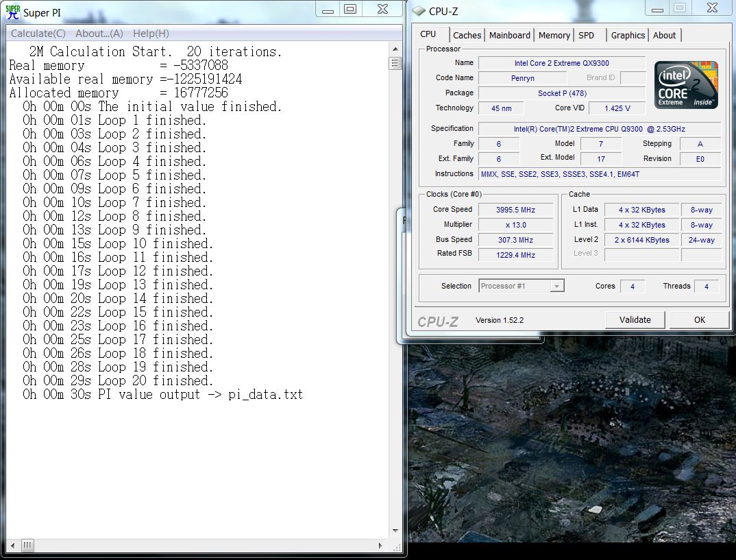The height and width of the screenshot is (560, 736).
Task: Click the 'Allocated memory = 16777256' line
Action: click(119, 93)
